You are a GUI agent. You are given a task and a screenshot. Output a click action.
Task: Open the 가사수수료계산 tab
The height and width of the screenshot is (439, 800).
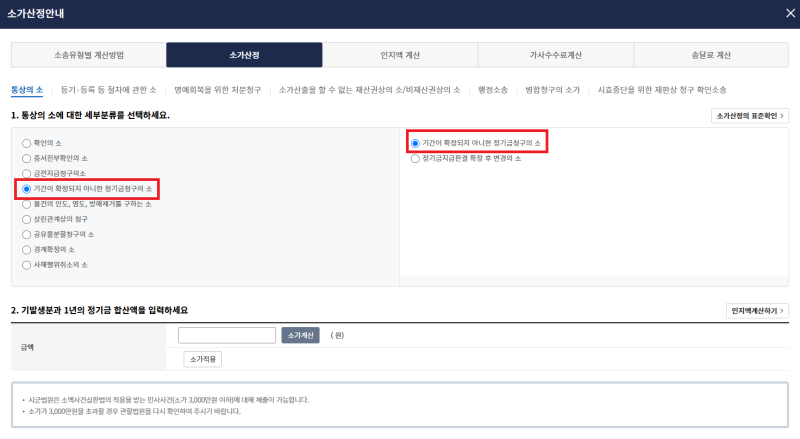[x=556, y=55]
